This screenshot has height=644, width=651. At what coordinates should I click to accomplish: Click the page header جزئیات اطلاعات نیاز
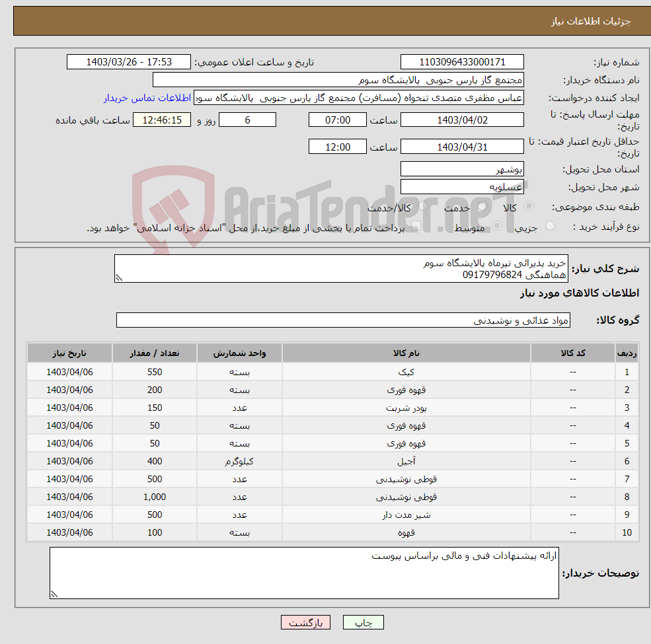click(x=591, y=20)
